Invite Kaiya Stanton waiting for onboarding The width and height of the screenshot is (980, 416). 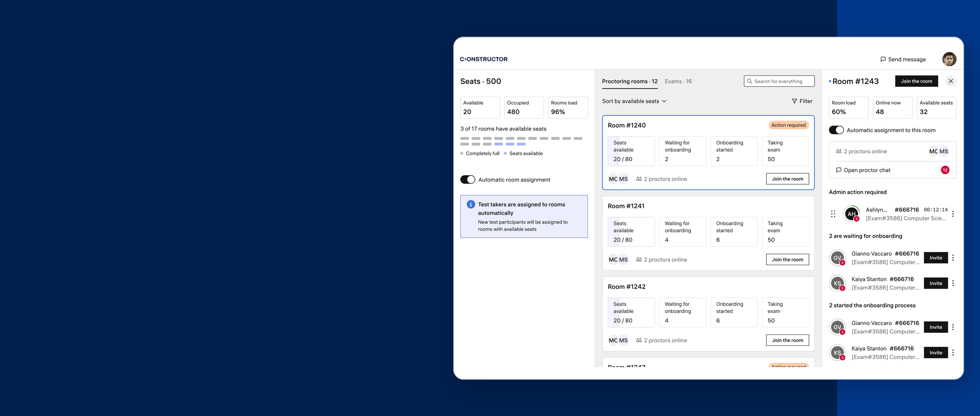pyautogui.click(x=935, y=283)
